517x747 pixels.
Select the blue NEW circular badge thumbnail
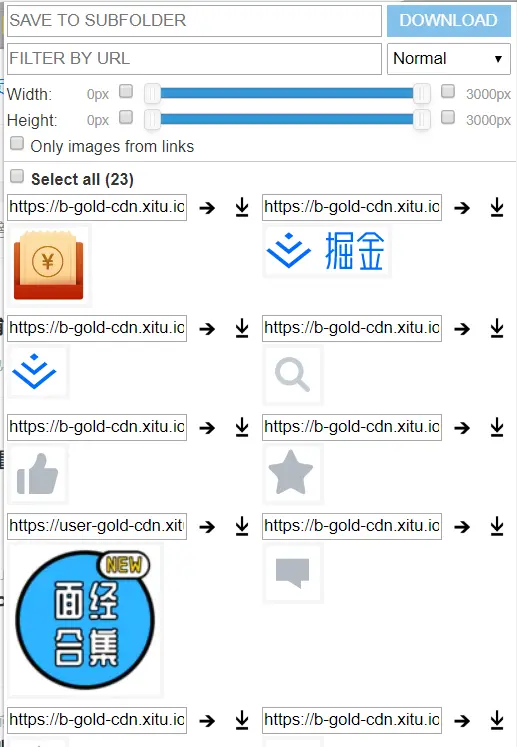86,620
